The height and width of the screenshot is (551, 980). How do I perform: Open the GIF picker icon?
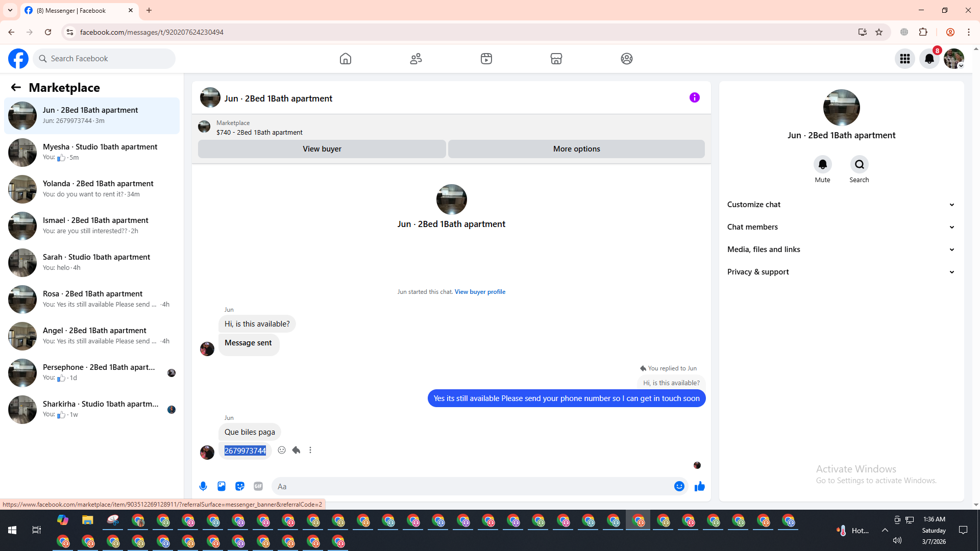(258, 486)
